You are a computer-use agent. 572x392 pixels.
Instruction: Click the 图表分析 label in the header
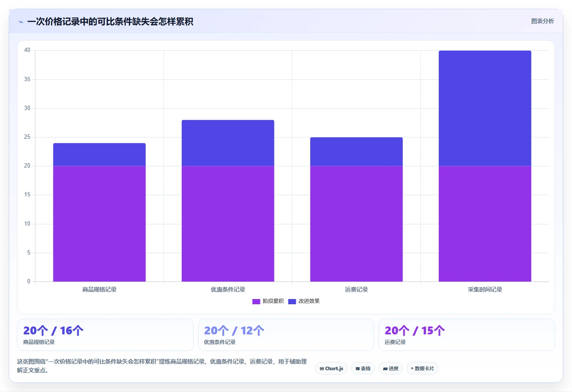[542, 21]
